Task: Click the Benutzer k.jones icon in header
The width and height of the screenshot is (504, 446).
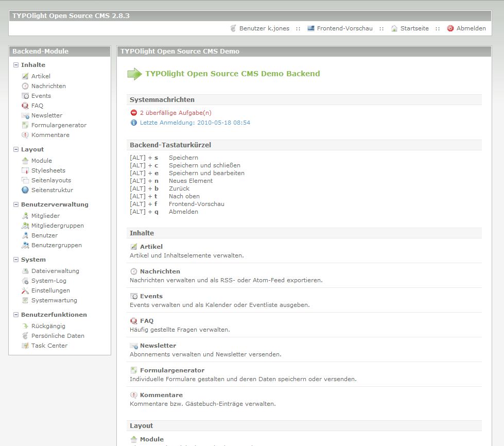Action: click(233, 28)
